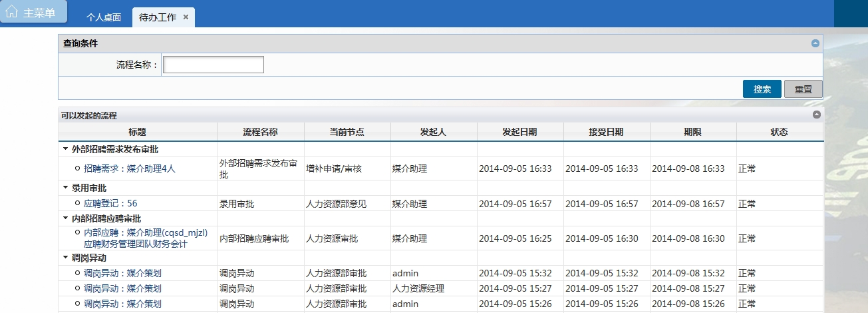Sort by 状态 column header
Image resolution: width=868 pixels, height=313 pixels.
(780, 132)
